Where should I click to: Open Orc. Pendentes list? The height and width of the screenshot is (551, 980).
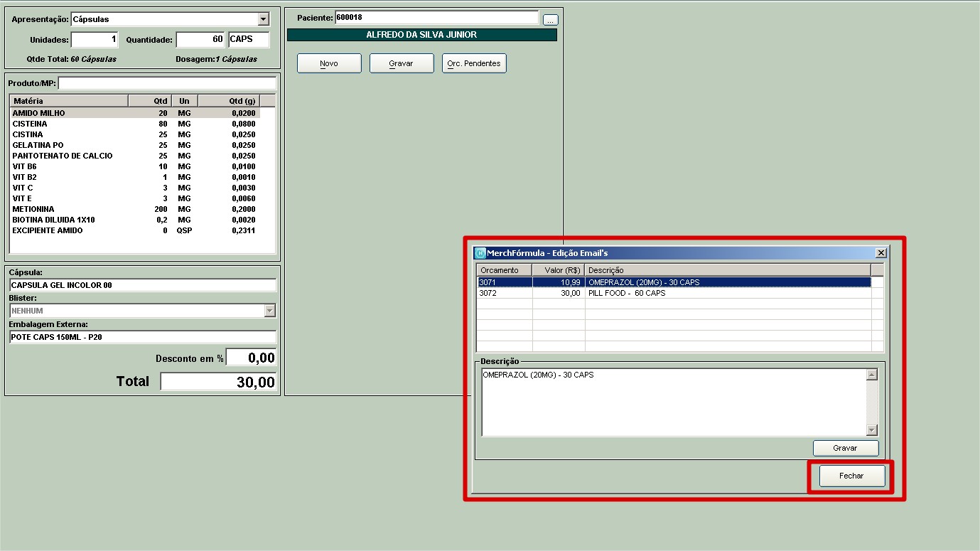point(474,63)
